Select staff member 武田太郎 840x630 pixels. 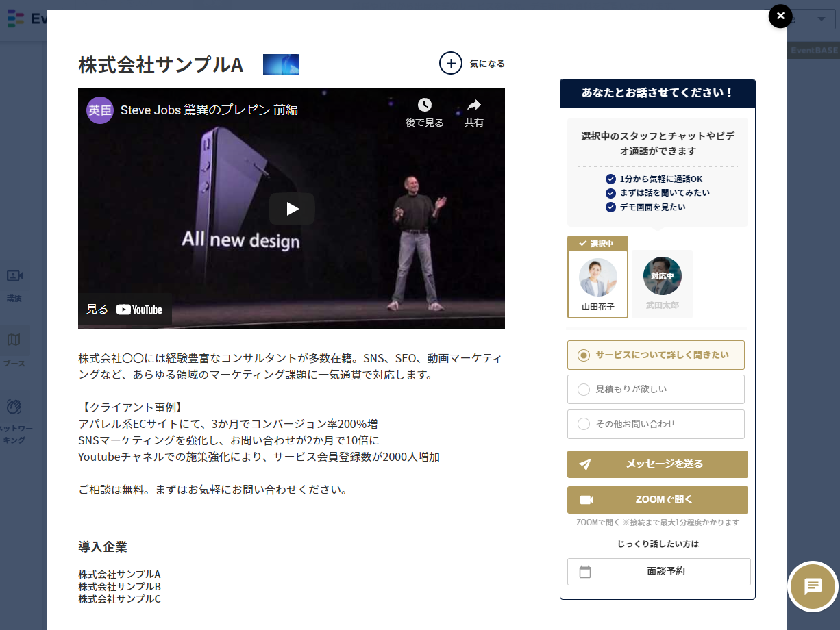click(x=662, y=283)
